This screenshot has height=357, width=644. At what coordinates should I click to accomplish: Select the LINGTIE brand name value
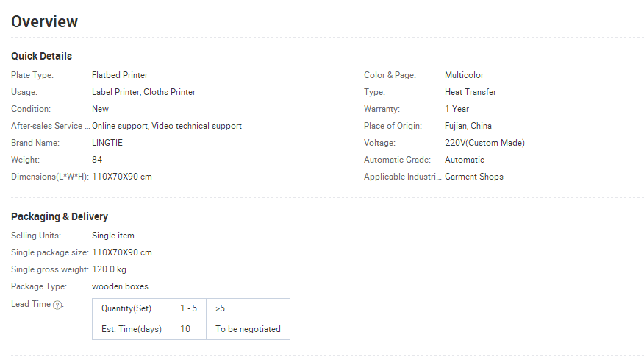click(107, 143)
